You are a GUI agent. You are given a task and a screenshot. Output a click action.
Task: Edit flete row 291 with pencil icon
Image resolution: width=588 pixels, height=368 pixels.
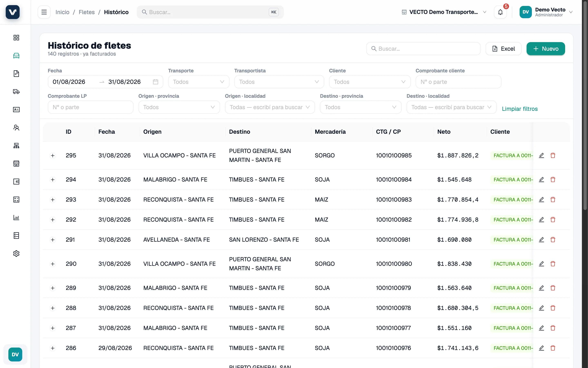click(541, 239)
